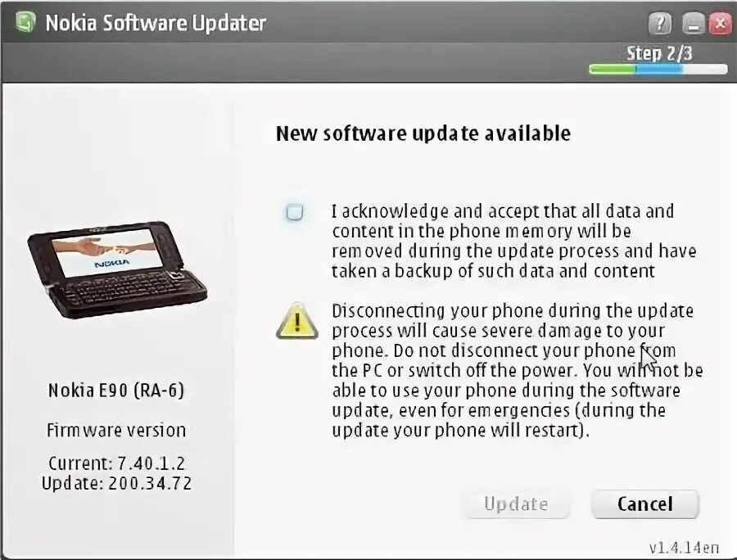Minimize the Nokia Software Updater window
The height and width of the screenshot is (560, 737).
[693, 24]
